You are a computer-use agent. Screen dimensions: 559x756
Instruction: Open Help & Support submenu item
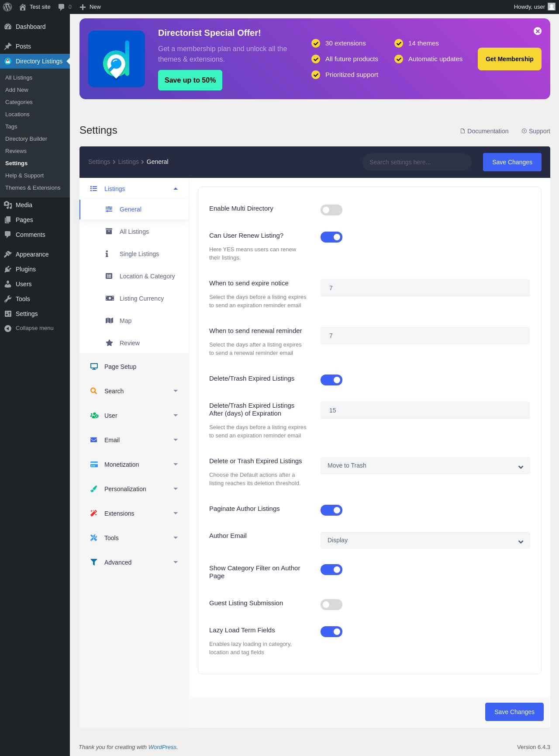(x=24, y=176)
